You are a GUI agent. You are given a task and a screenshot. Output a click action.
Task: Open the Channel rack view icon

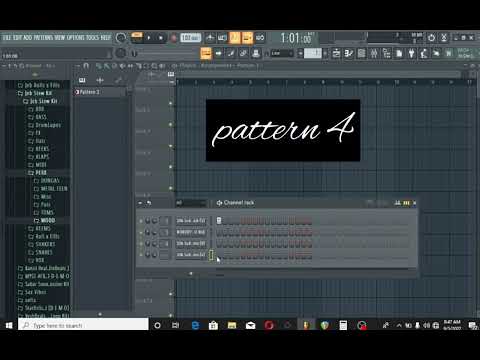coord(361,53)
